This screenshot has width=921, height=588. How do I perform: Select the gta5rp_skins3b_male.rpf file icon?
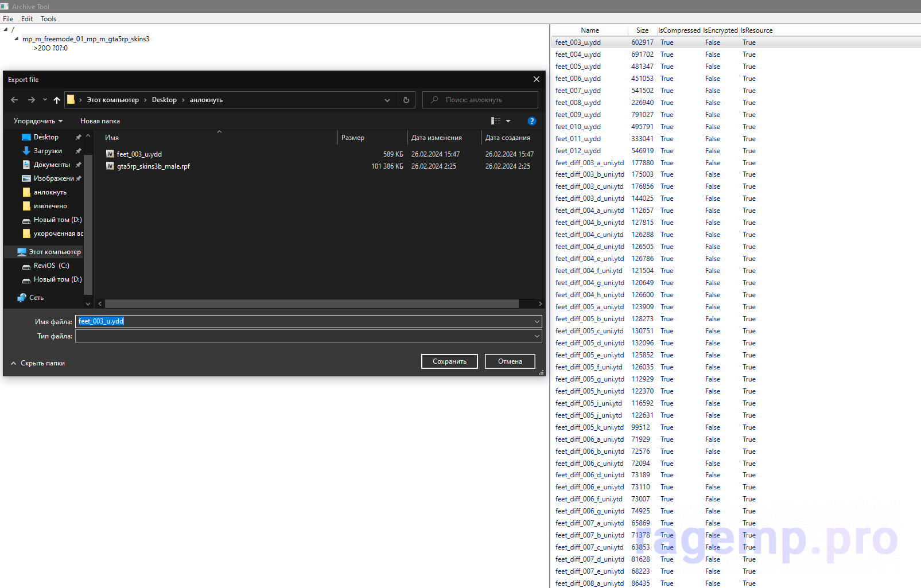coord(110,166)
